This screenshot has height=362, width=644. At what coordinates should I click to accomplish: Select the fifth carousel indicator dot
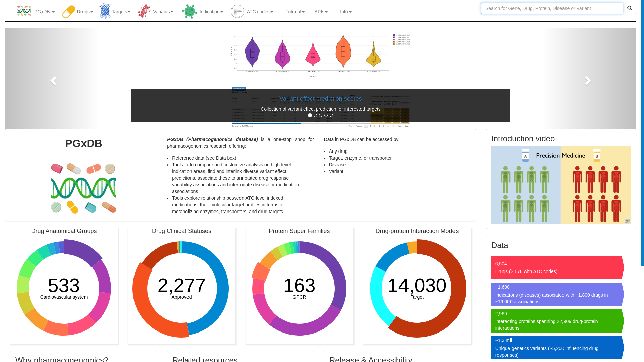[331, 115]
